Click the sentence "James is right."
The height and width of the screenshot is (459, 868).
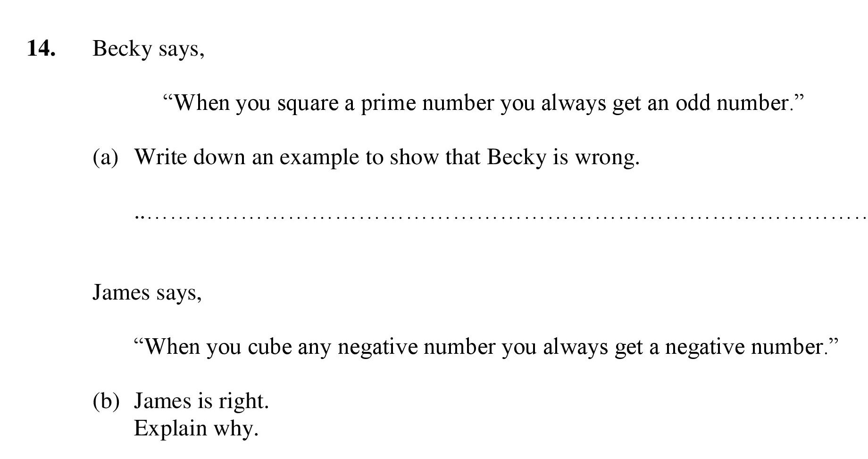pyautogui.click(x=201, y=402)
